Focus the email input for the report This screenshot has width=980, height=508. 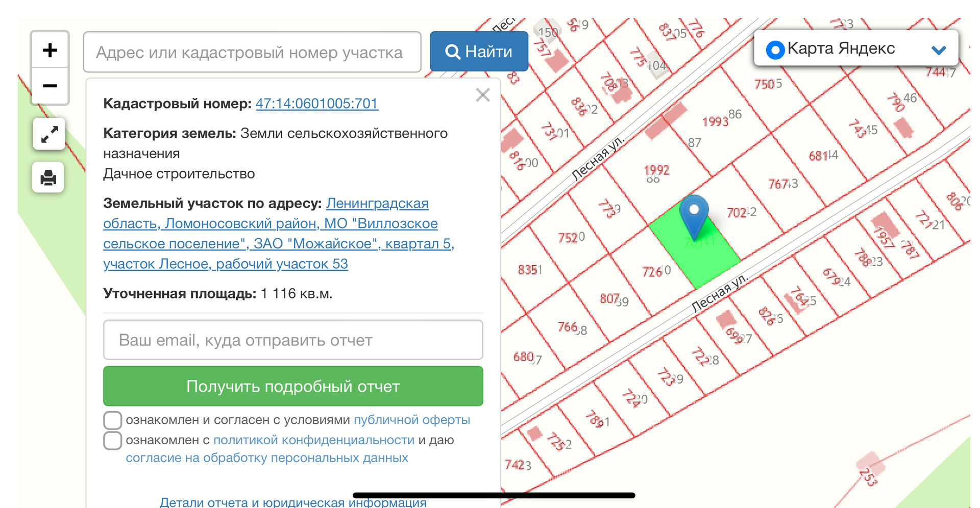click(293, 340)
